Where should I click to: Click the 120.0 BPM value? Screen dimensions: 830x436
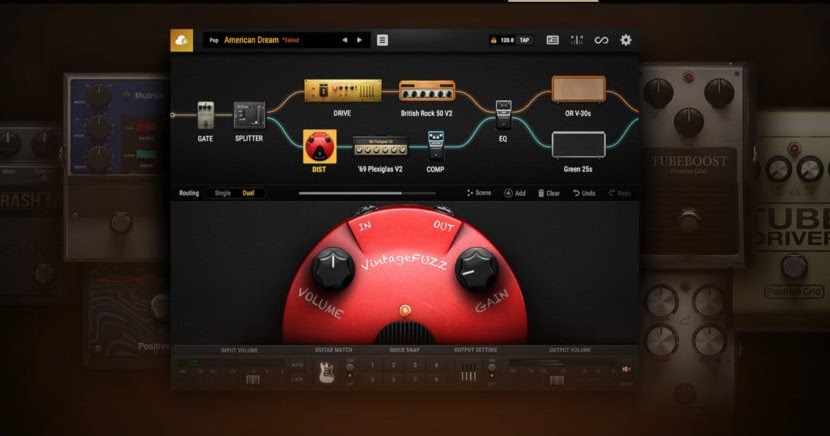click(x=507, y=40)
